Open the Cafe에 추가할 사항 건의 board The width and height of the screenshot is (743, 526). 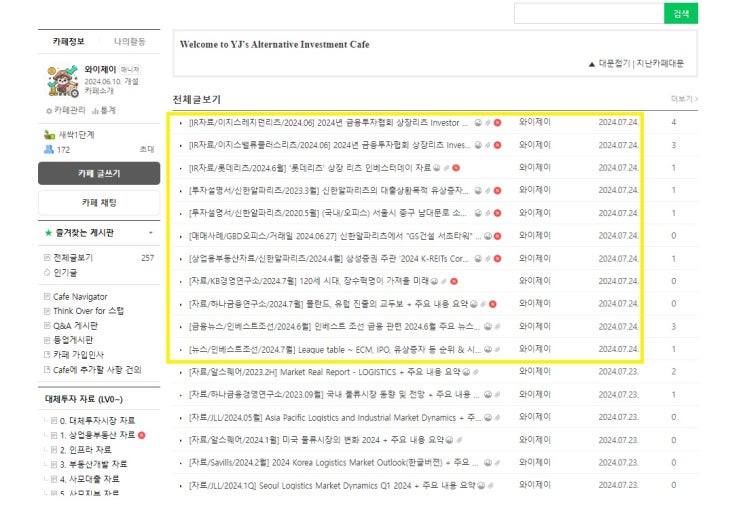point(97,370)
